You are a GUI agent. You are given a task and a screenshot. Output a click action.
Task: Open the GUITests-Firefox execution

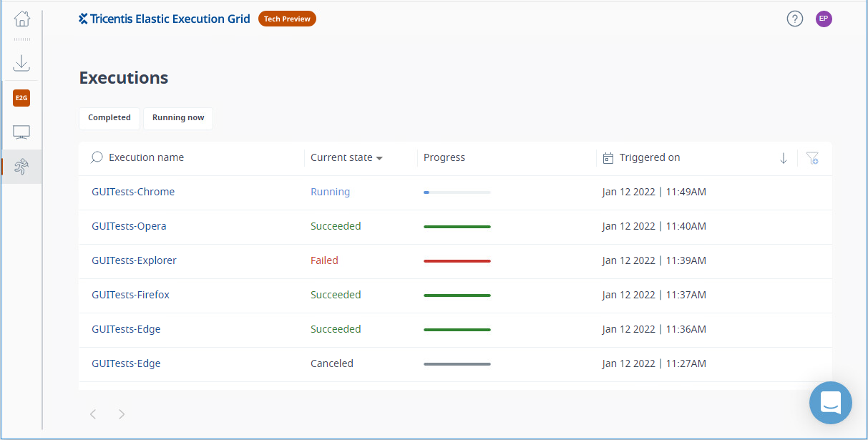pos(130,295)
